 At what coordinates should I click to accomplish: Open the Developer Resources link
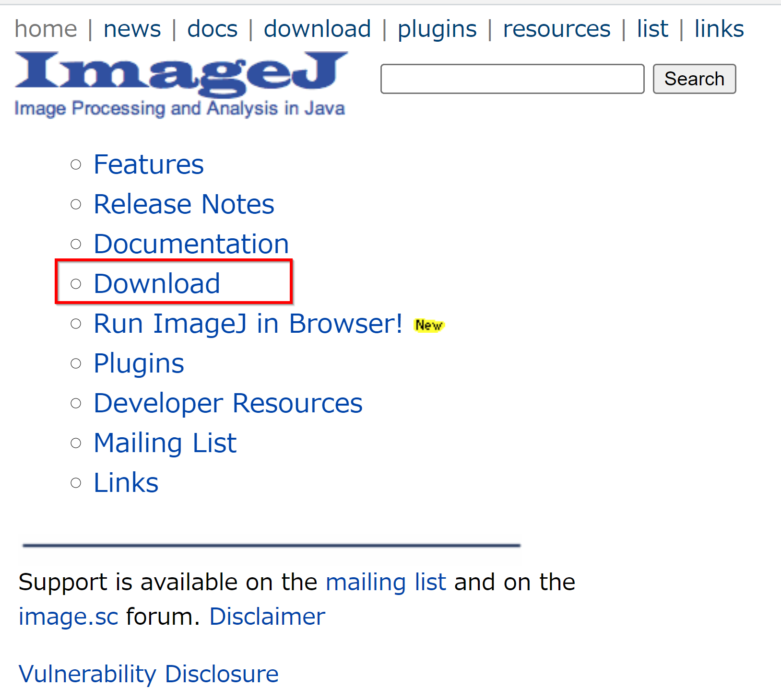(x=228, y=403)
